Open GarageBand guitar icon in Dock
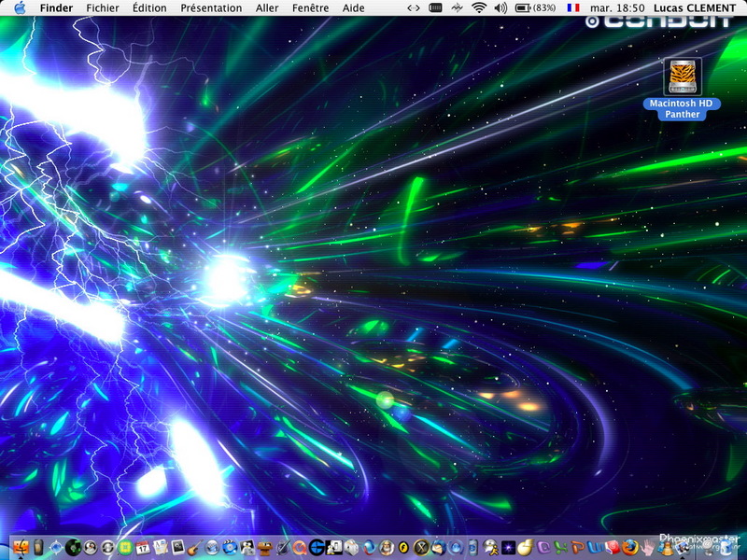Viewport: 747px width, 560px height. point(195,548)
